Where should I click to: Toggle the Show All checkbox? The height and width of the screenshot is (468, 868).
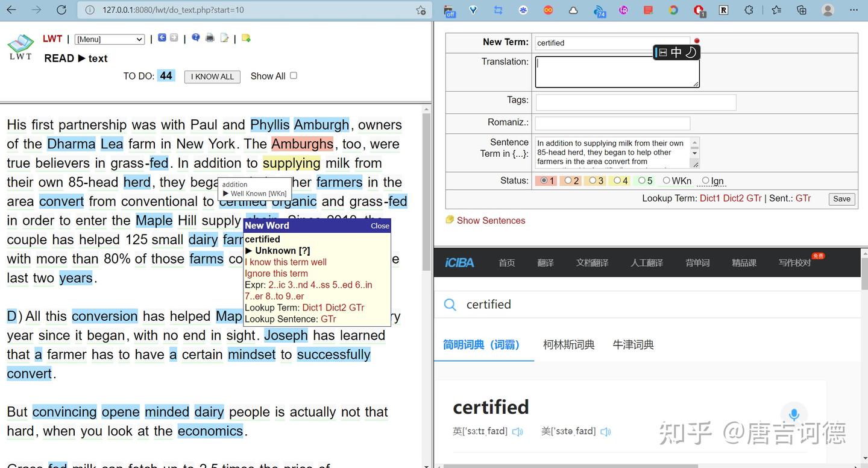pos(294,75)
